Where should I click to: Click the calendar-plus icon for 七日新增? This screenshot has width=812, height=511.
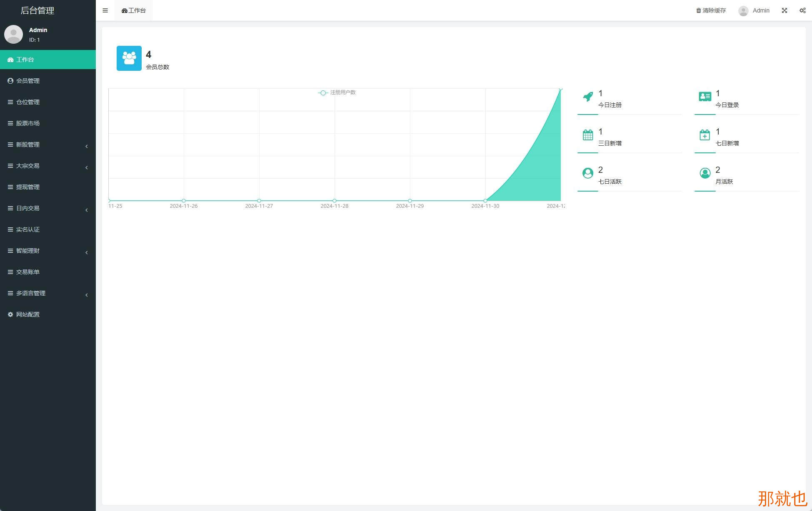pyautogui.click(x=705, y=135)
